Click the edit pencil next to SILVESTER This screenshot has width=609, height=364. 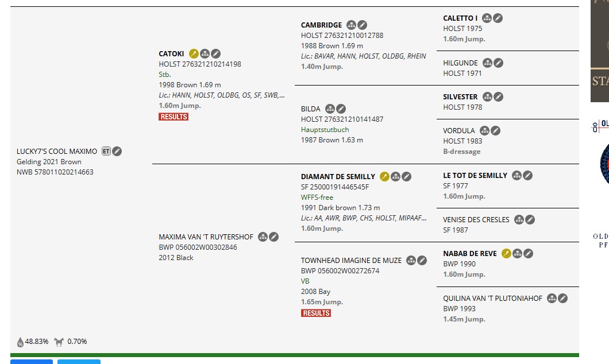point(499,97)
